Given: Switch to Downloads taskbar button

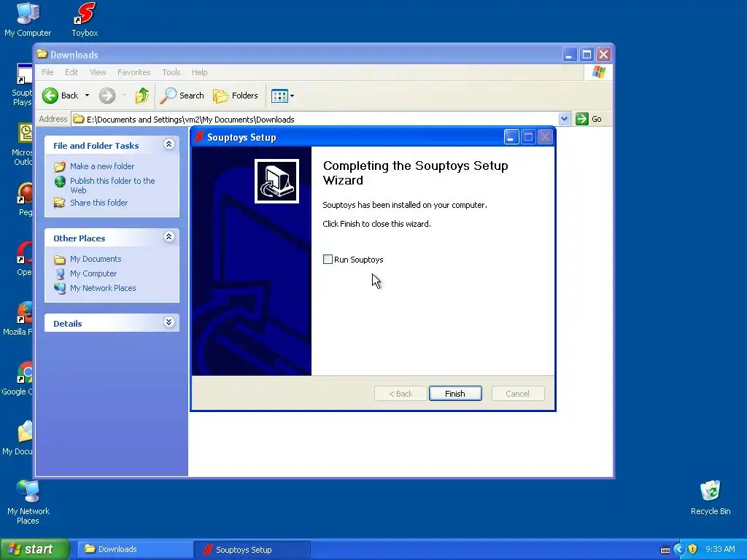Looking at the screenshot, I should pos(135,550).
